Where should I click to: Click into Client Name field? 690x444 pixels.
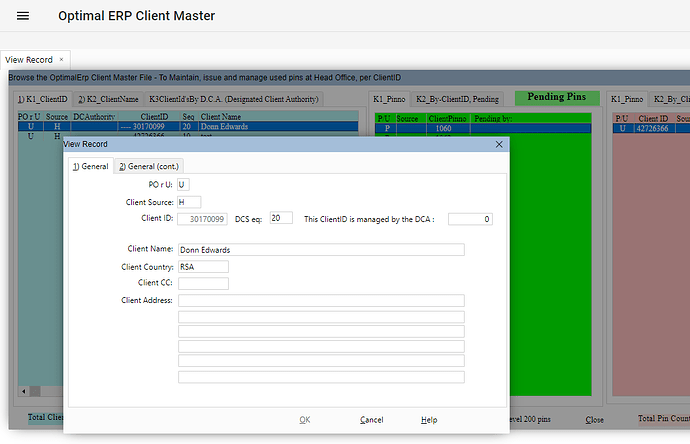[320, 250]
